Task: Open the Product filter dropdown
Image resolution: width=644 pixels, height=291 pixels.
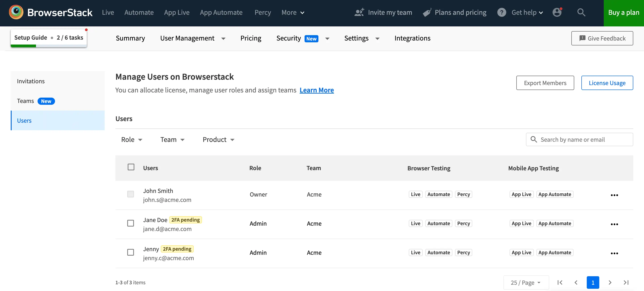Action: (218, 140)
